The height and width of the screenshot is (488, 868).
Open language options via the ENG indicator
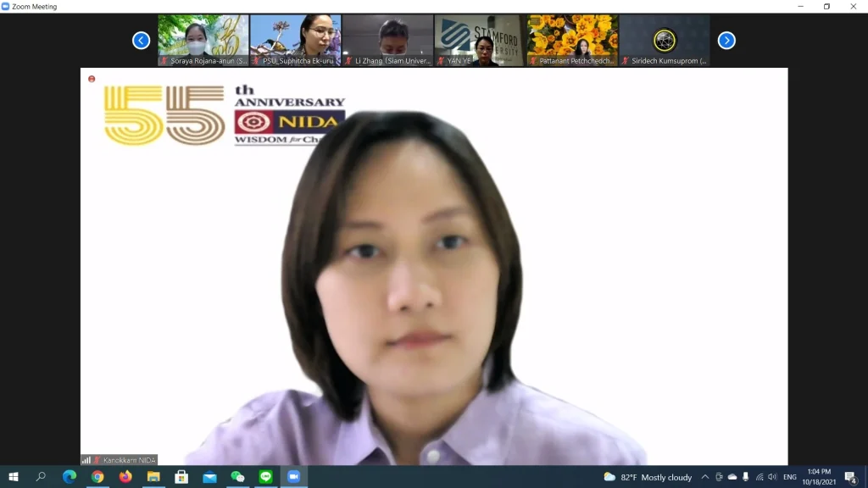(x=789, y=477)
